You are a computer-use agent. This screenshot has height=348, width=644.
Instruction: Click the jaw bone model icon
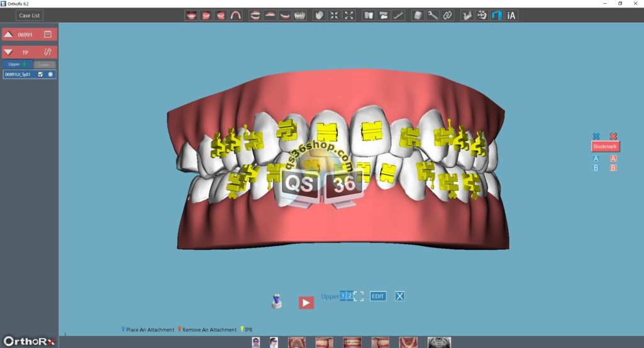click(467, 16)
